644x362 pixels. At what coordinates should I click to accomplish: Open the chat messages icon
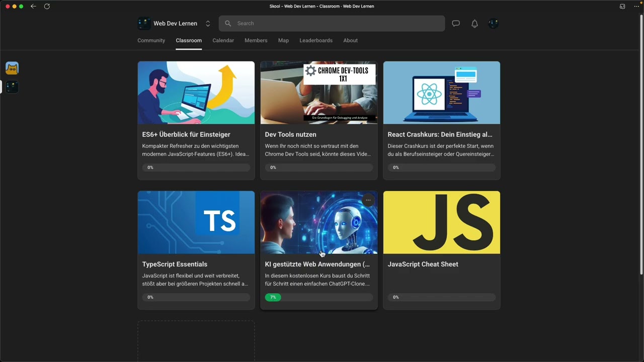tap(456, 23)
